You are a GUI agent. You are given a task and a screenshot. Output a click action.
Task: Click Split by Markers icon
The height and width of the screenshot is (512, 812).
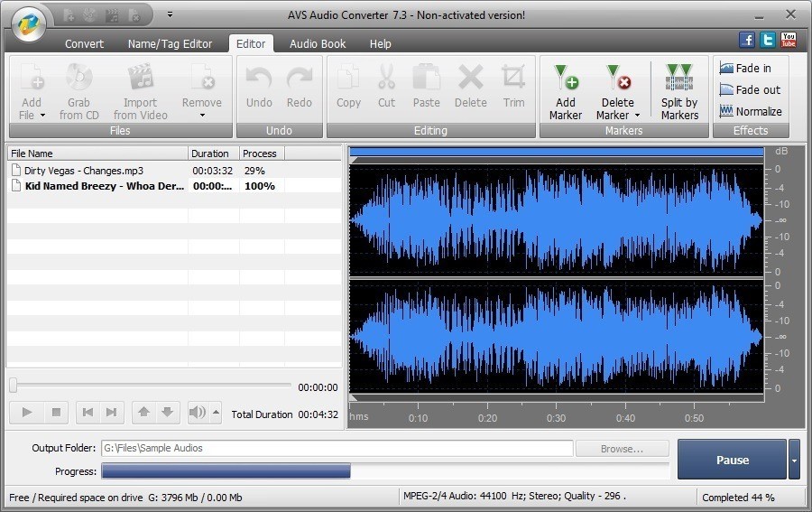(x=679, y=78)
